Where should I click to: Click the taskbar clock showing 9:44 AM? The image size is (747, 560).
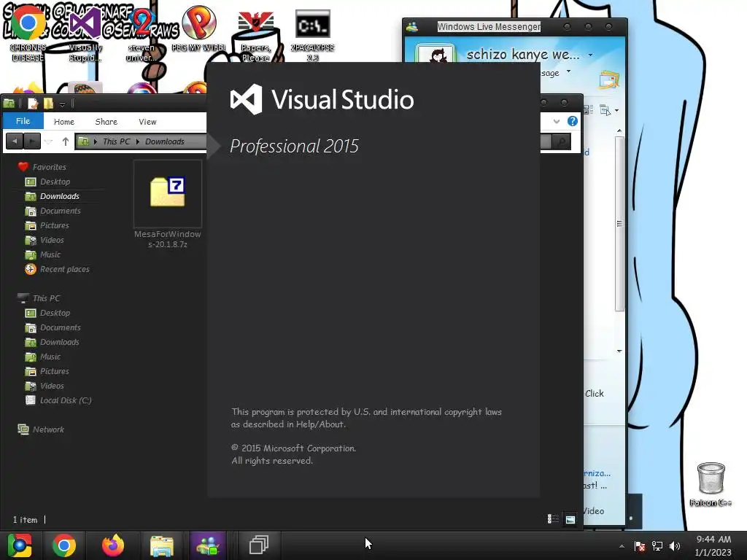tap(713, 545)
